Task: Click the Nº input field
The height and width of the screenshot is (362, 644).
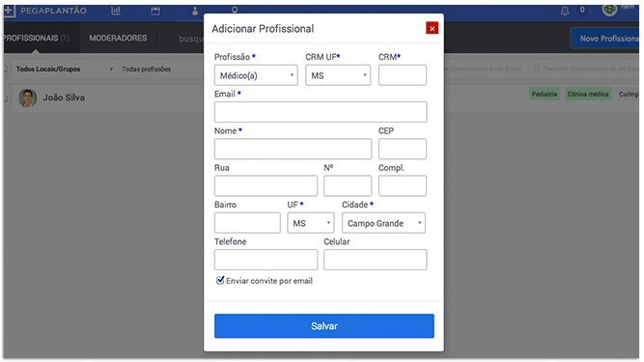Action: 348,186
